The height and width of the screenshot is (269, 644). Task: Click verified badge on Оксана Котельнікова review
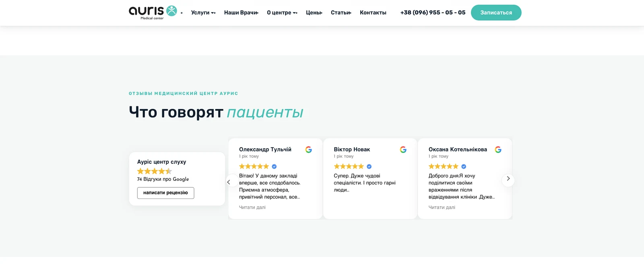pyautogui.click(x=464, y=166)
